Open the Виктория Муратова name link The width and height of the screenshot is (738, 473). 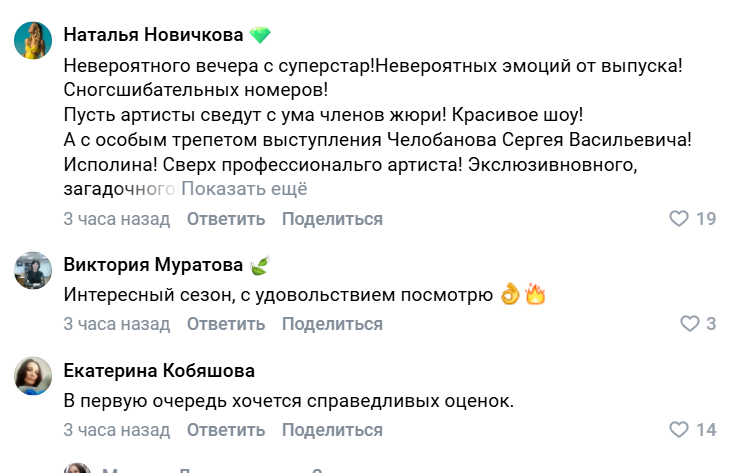153,265
